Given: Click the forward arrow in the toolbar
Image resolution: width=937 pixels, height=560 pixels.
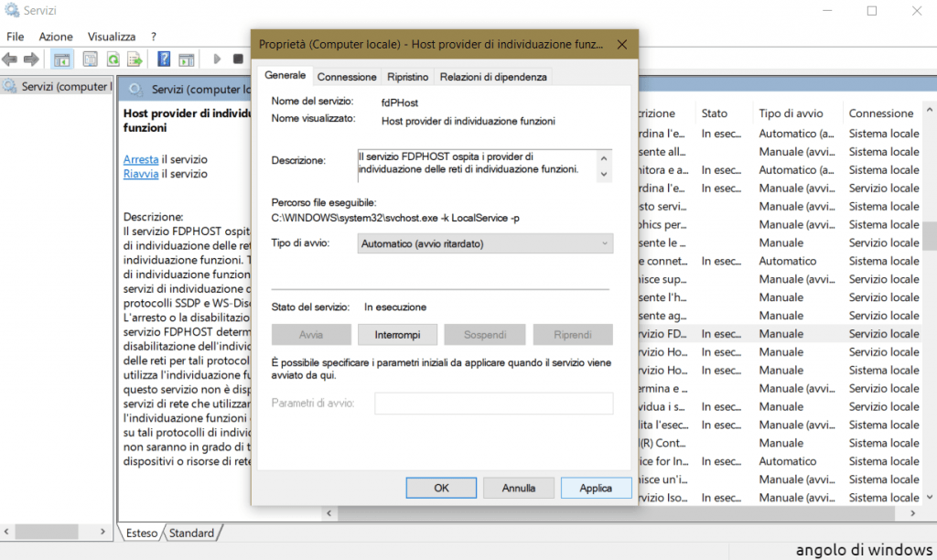Looking at the screenshot, I should 31,59.
